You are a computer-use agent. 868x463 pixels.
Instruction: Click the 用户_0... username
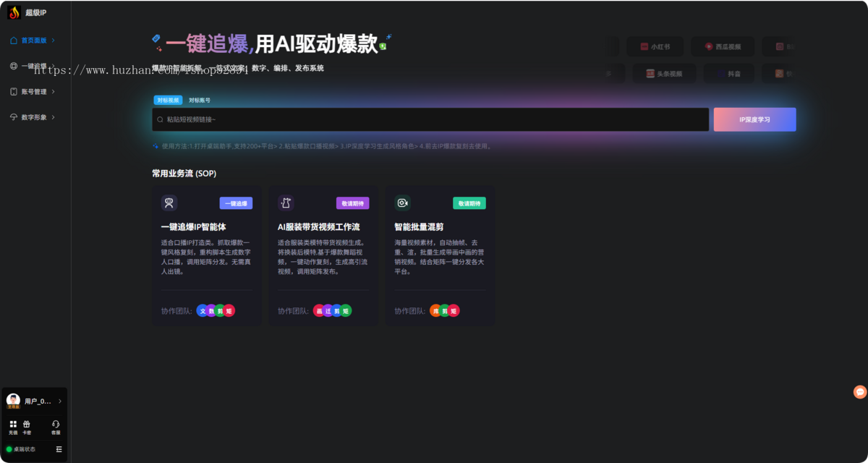coord(38,401)
